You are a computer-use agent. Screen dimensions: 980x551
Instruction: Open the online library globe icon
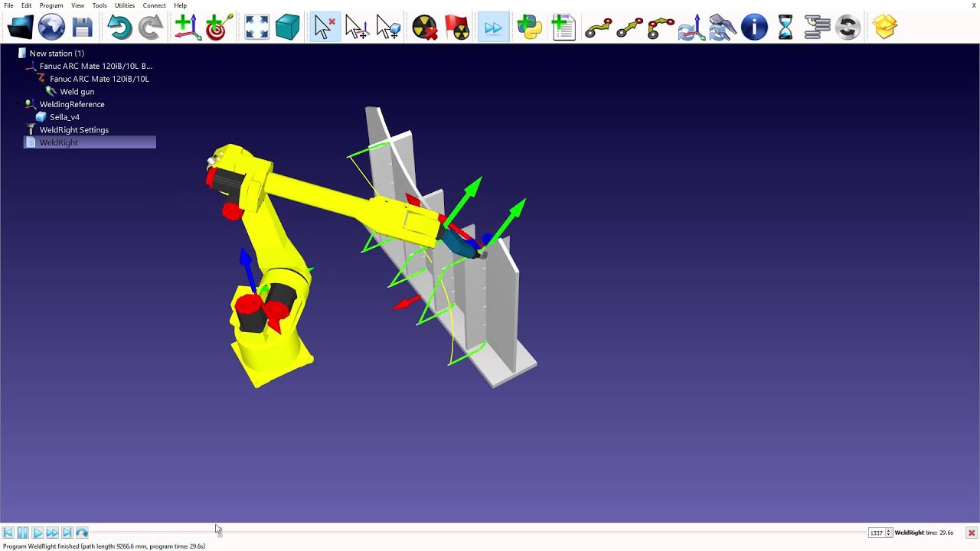(x=51, y=28)
